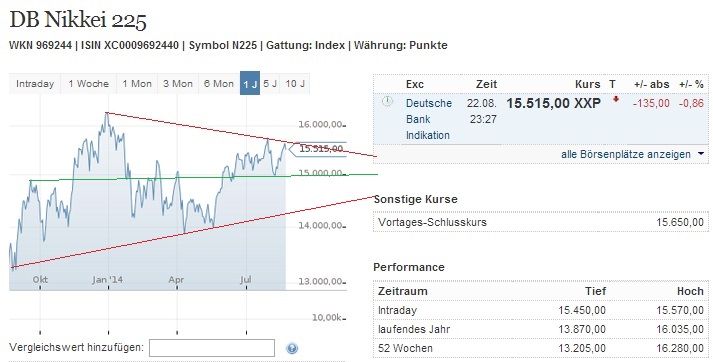Select the 1 Woche chart range
The width and height of the screenshot is (713, 362).
coord(89,84)
